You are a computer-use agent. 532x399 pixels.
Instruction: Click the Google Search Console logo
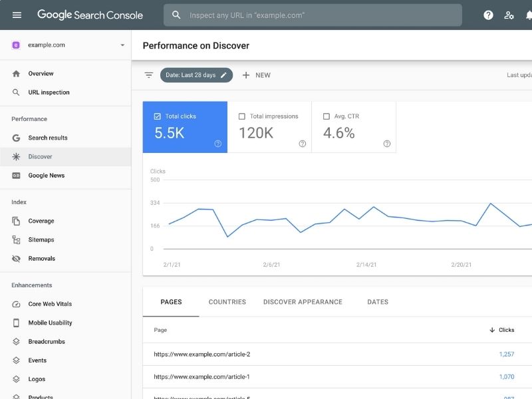pyautogui.click(x=90, y=15)
